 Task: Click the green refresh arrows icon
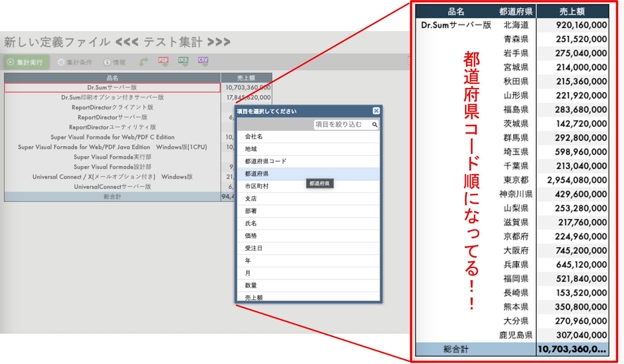tap(143, 61)
